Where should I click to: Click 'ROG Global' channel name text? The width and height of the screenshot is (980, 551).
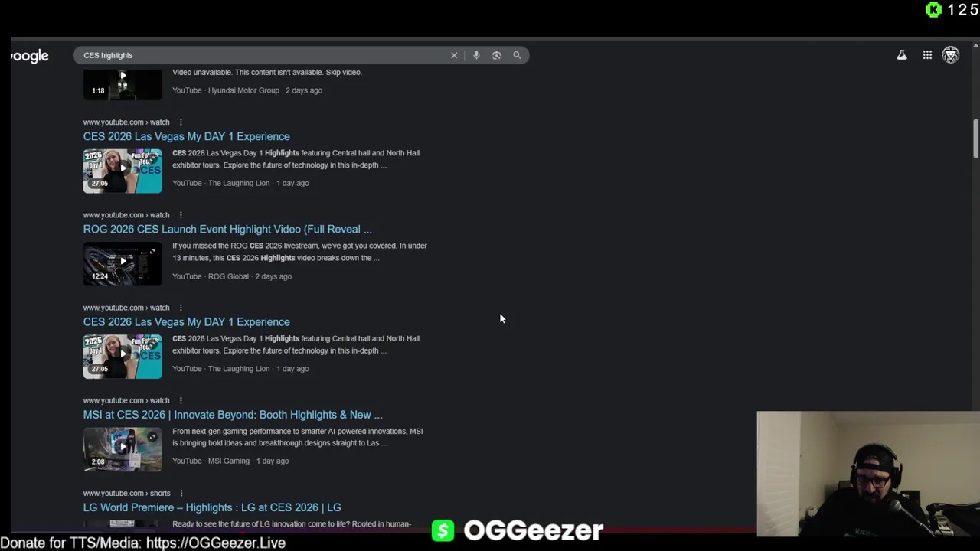tap(228, 276)
